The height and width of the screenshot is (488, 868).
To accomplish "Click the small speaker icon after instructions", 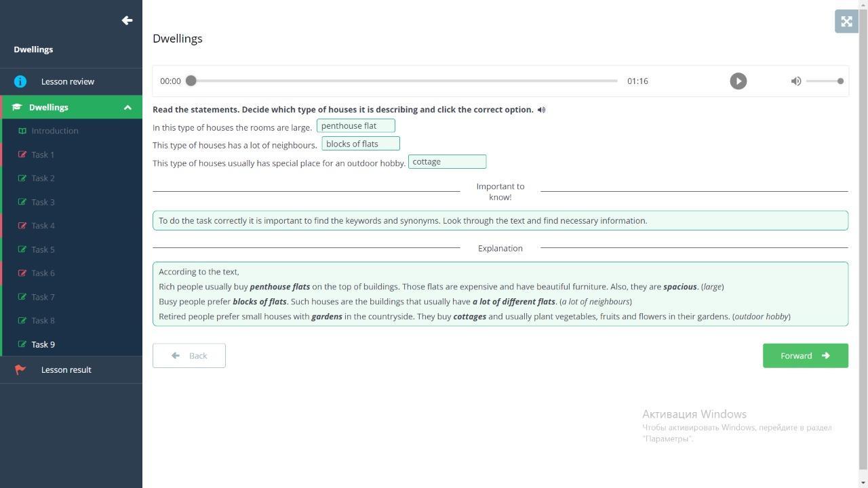I will click(541, 110).
